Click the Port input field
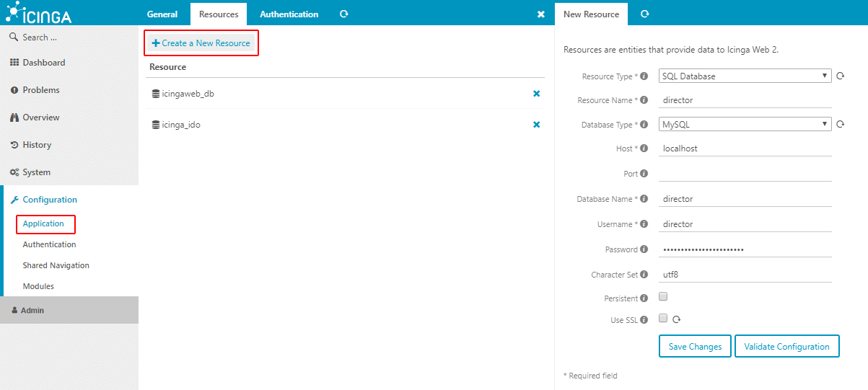Image resolution: width=868 pixels, height=390 pixels. (x=745, y=174)
